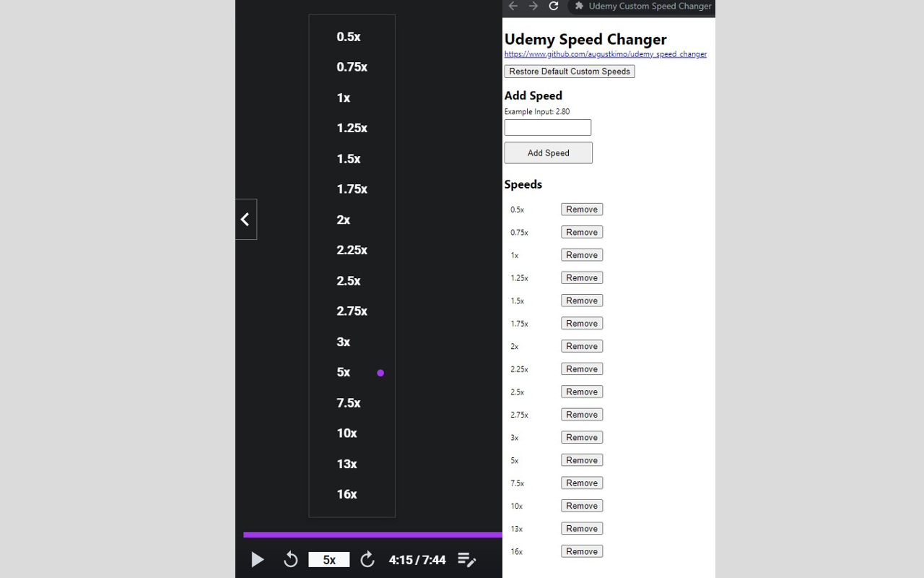Rewind using the skip-back icon

click(290, 559)
